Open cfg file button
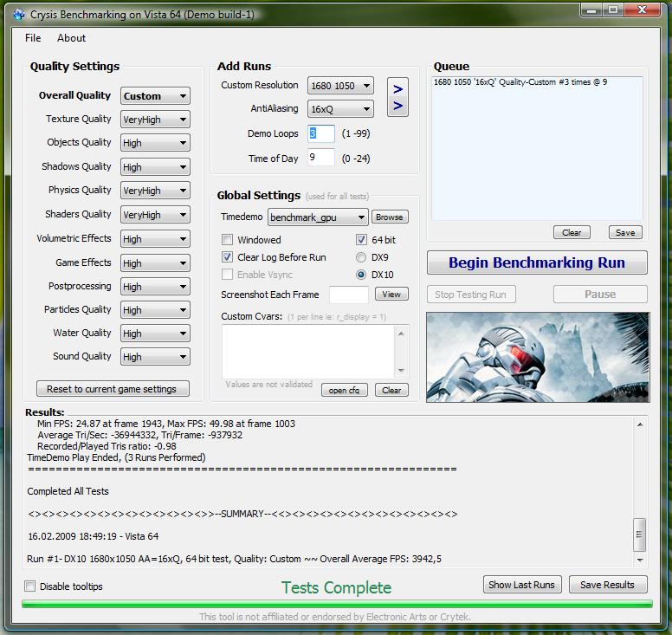 (344, 390)
